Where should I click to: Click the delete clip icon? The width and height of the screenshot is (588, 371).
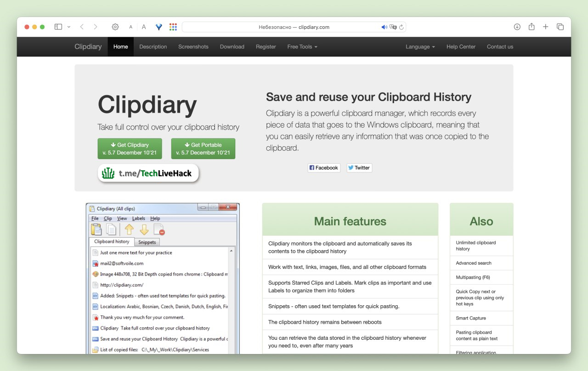coord(159,229)
